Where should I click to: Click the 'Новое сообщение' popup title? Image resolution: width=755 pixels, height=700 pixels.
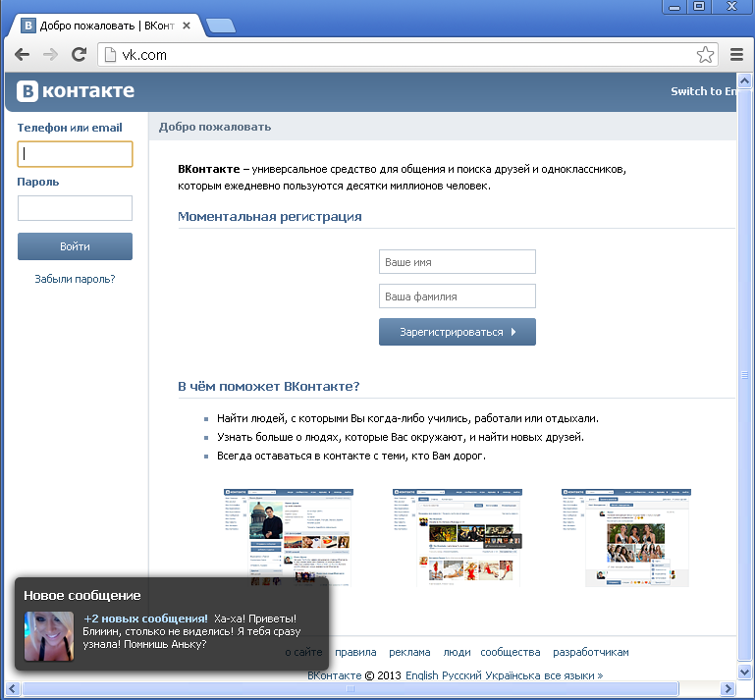coord(82,596)
